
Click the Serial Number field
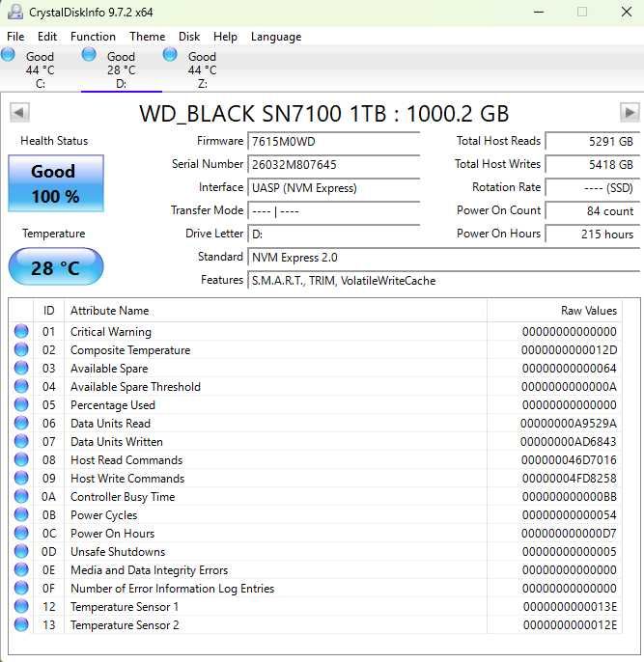334,165
